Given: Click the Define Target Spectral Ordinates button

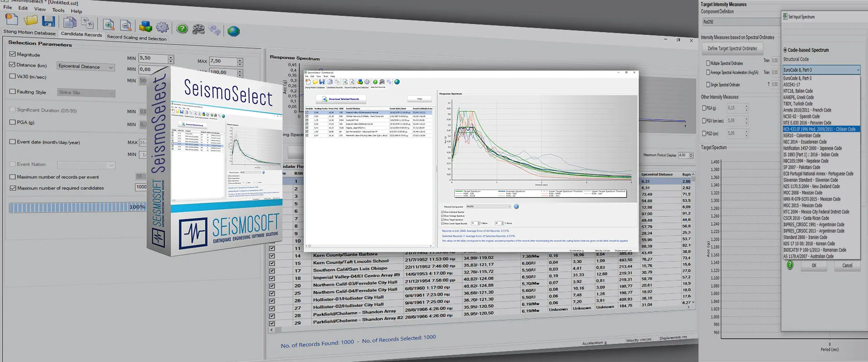Looking at the screenshot, I should click(732, 48).
